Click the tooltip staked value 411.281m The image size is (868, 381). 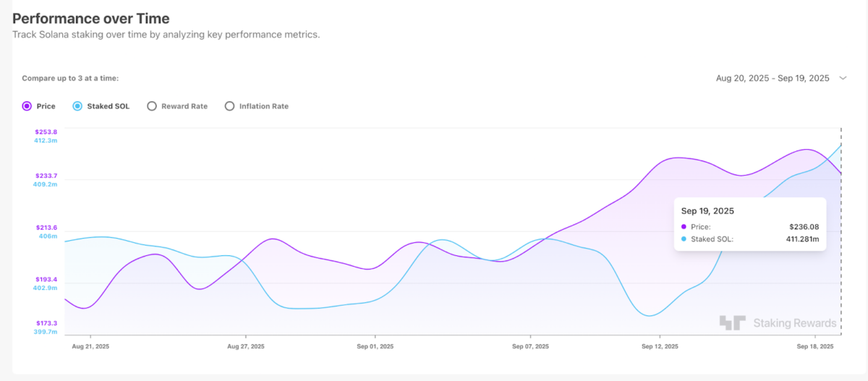pyautogui.click(x=801, y=239)
